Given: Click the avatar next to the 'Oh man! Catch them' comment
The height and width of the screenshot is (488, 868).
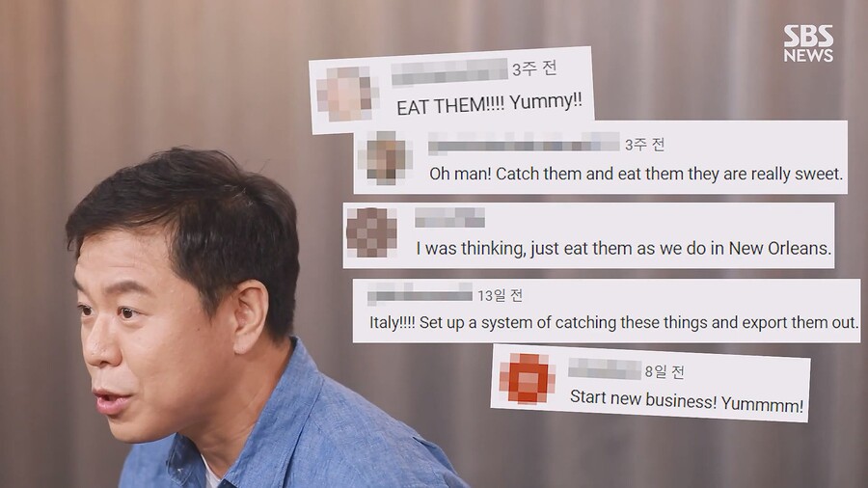Looking at the screenshot, I should 385,157.
